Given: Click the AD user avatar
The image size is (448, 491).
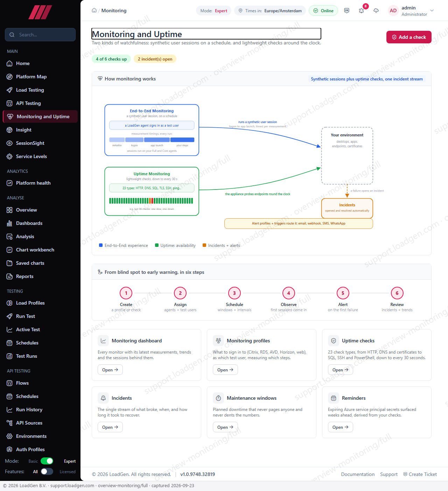Looking at the screenshot, I should click(x=393, y=10).
